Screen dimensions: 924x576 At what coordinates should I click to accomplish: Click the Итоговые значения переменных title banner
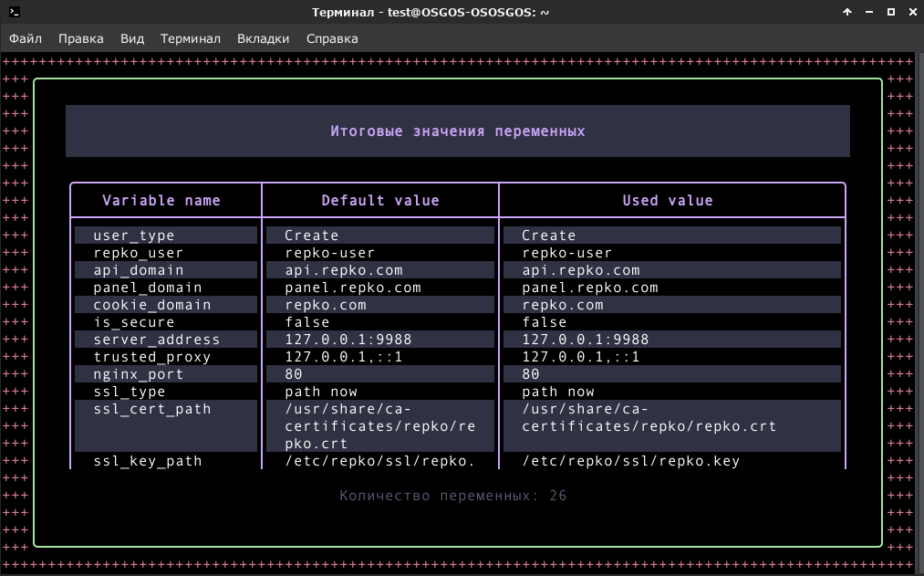(458, 131)
